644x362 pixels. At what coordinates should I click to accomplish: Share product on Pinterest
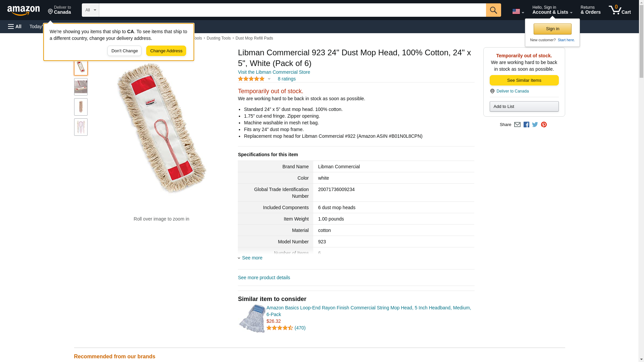point(544,125)
